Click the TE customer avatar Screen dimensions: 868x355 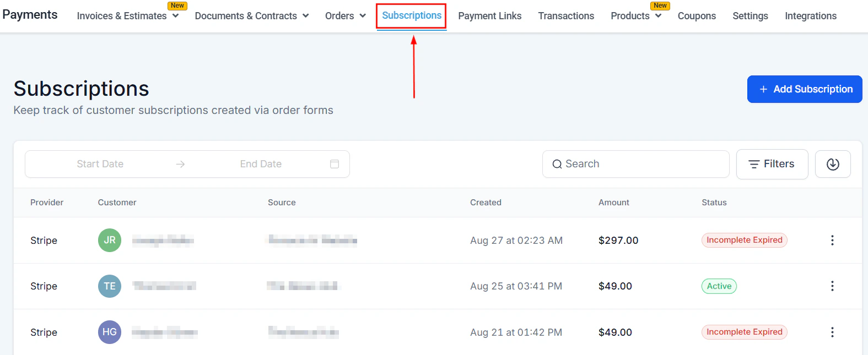(x=109, y=286)
